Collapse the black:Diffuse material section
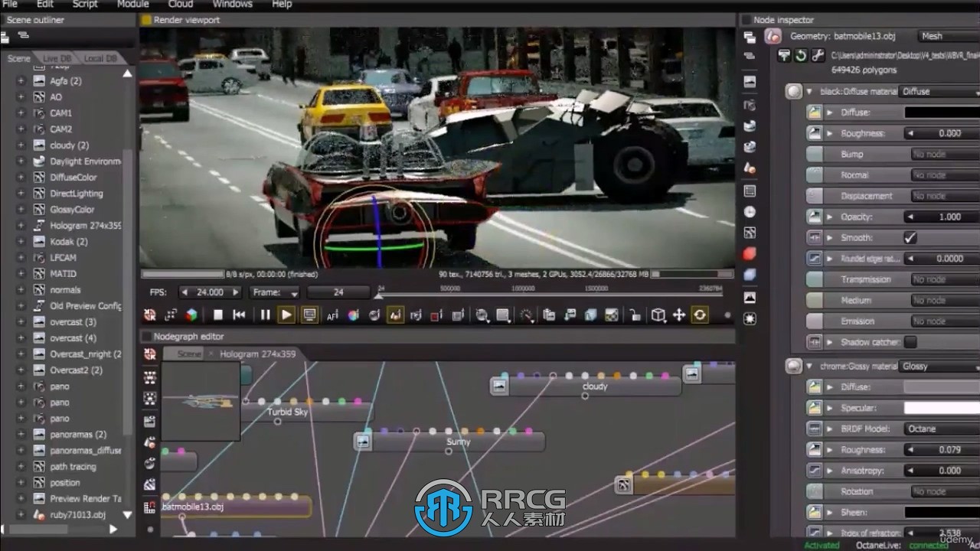Image resolution: width=980 pixels, height=551 pixels. [809, 91]
